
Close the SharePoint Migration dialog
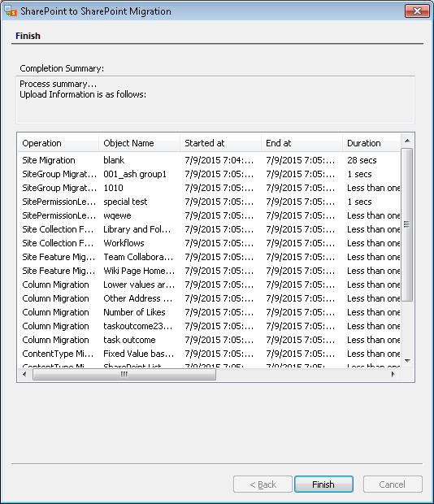click(x=417, y=11)
